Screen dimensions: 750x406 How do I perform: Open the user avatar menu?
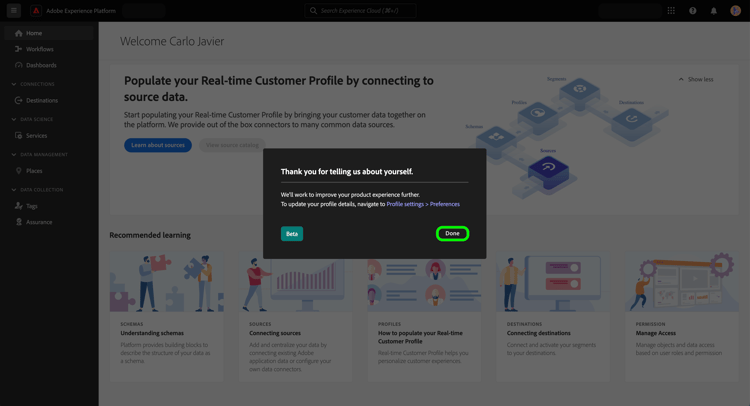coord(735,11)
